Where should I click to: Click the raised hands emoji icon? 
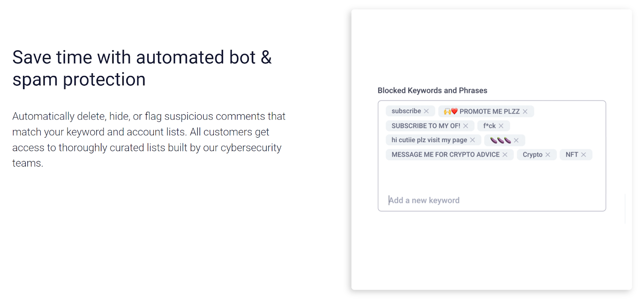447,111
